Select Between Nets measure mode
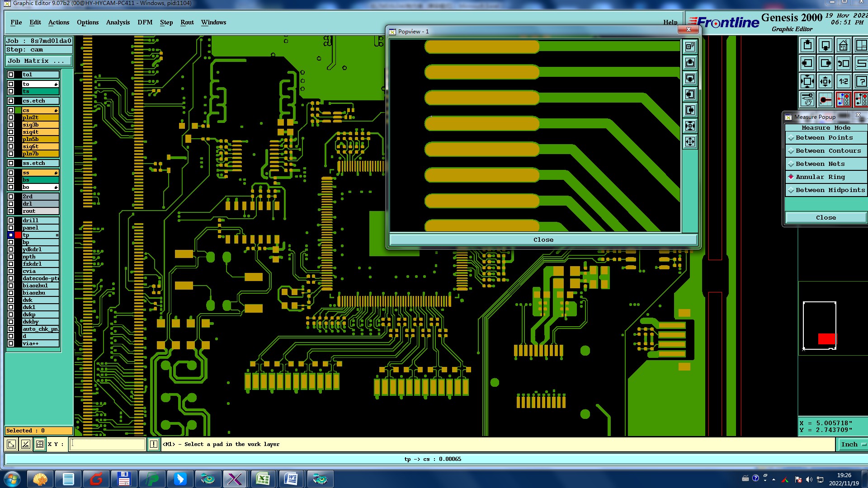868x488 pixels. tap(820, 164)
